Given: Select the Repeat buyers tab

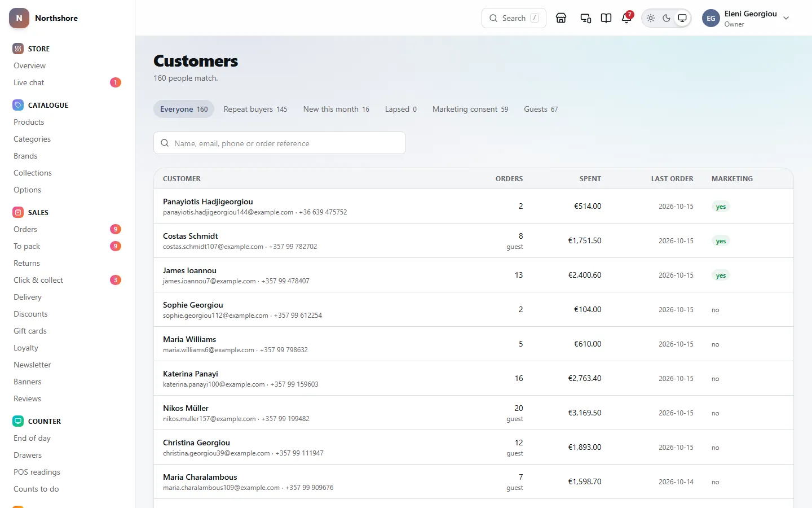Looking at the screenshot, I should 255,109.
